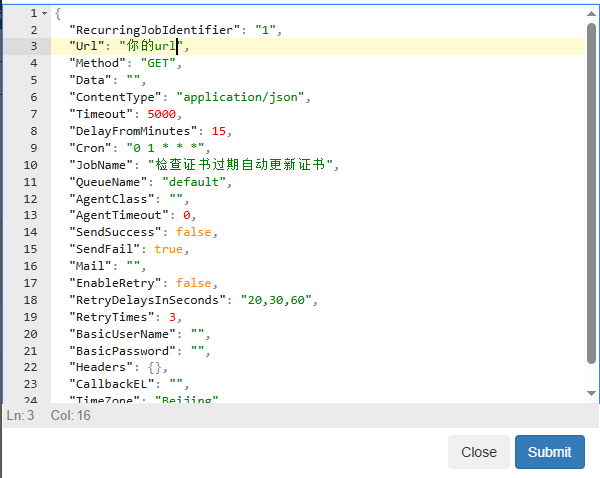
Task: Click line number 18 in gutter
Action: (30, 300)
